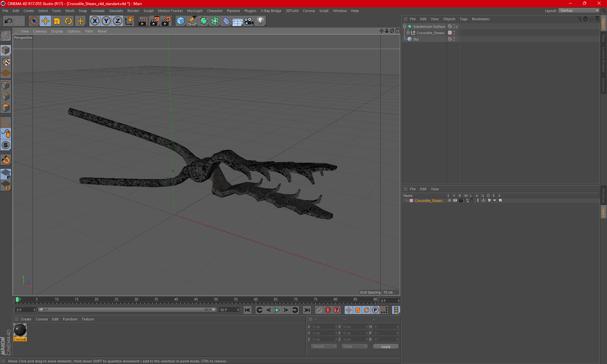The width and height of the screenshot is (607, 364).
Task: Add Floor environment object
Action: click(x=238, y=21)
